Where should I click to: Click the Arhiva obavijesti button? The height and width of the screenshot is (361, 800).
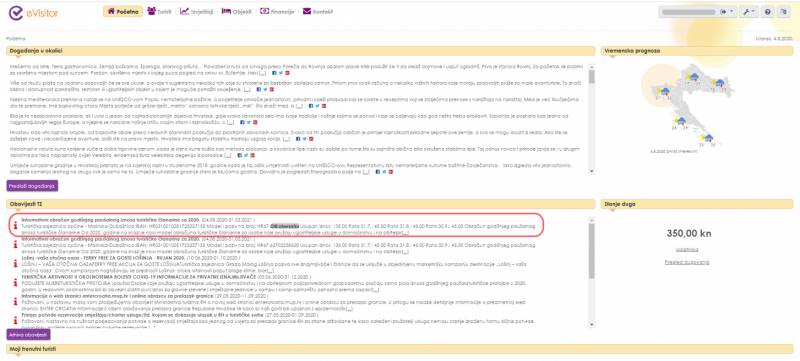(x=29, y=335)
